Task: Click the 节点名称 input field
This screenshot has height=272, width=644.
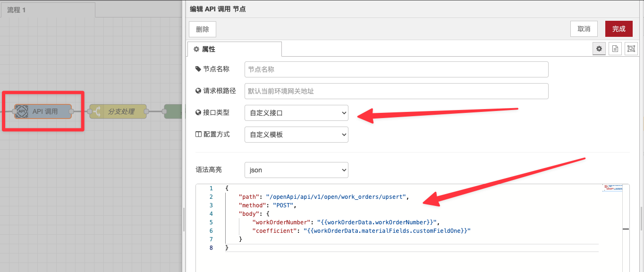Action: [x=396, y=69]
